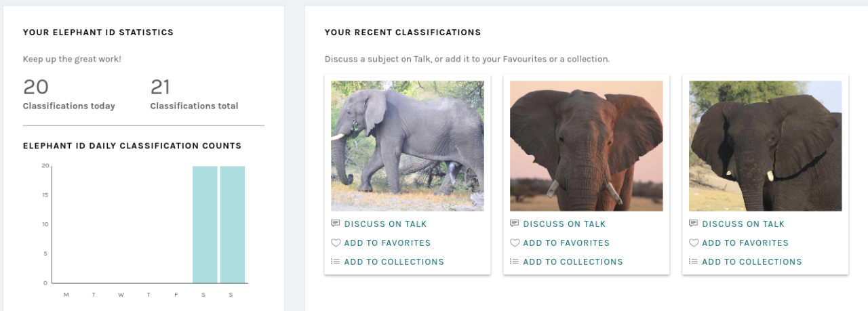The width and height of the screenshot is (868, 311).
Task: Open the walking elephant side-view thumbnail
Action: pos(408,146)
